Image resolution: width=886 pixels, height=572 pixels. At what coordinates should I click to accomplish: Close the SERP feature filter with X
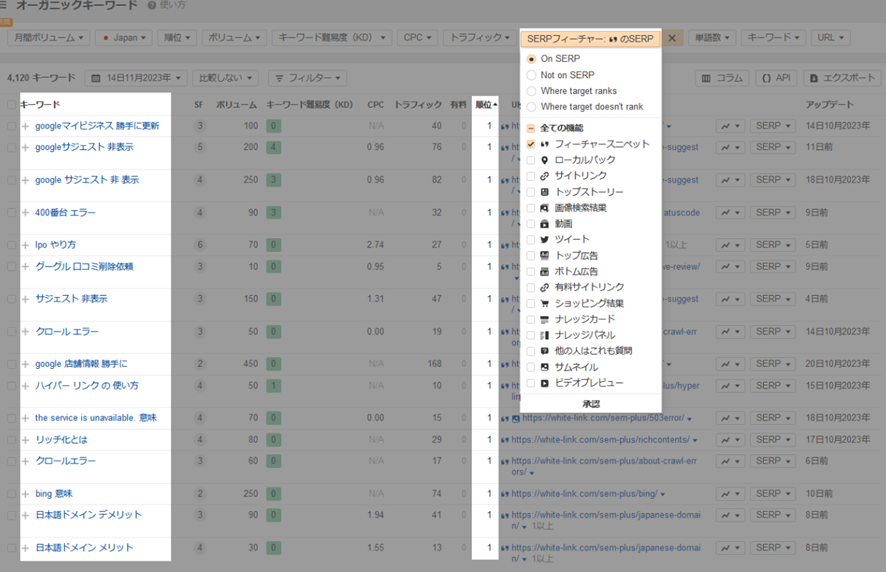(672, 38)
